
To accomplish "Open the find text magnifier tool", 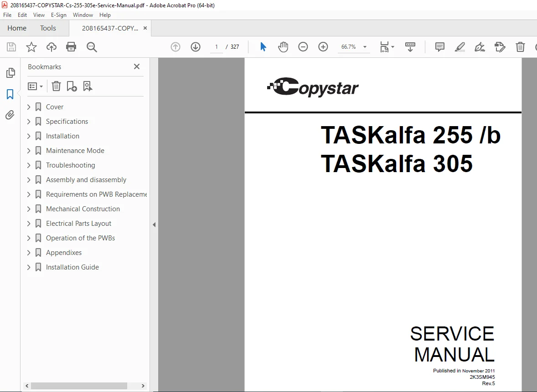I will pos(92,47).
